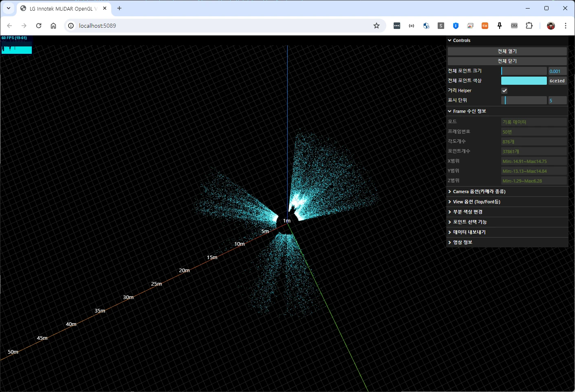Click the FPS stats monitor panel

coord(16,45)
